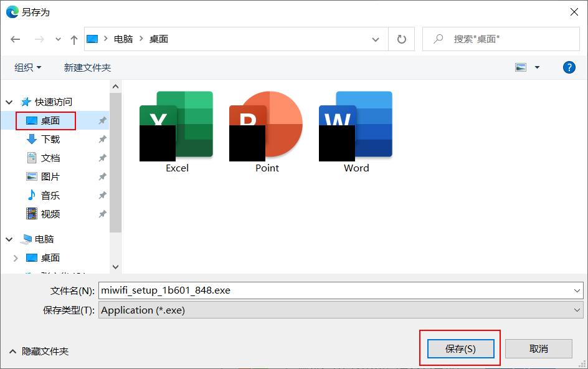588x369 pixels.
Task: Open the 视频 folder in sidebar
Action: coord(47,214)
